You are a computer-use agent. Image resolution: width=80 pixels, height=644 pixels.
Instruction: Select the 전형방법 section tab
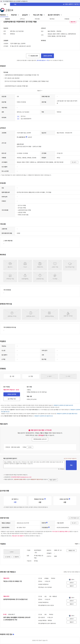(x=67, y=19)
